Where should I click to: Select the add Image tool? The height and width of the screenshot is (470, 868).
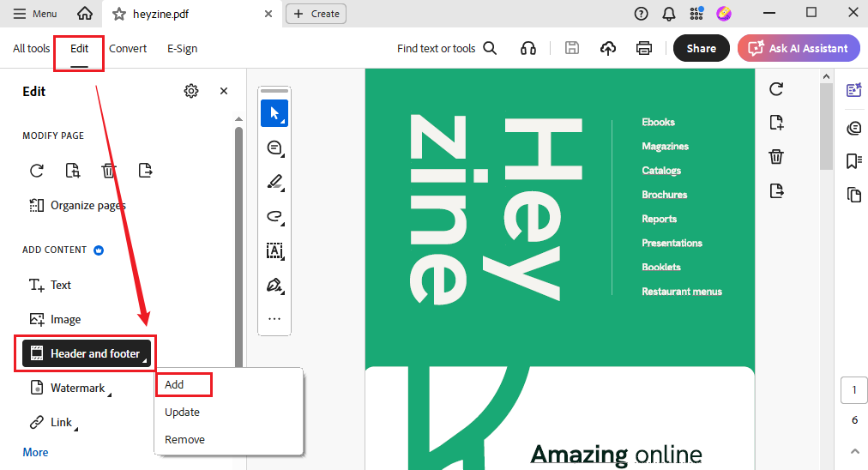[55, 319]
